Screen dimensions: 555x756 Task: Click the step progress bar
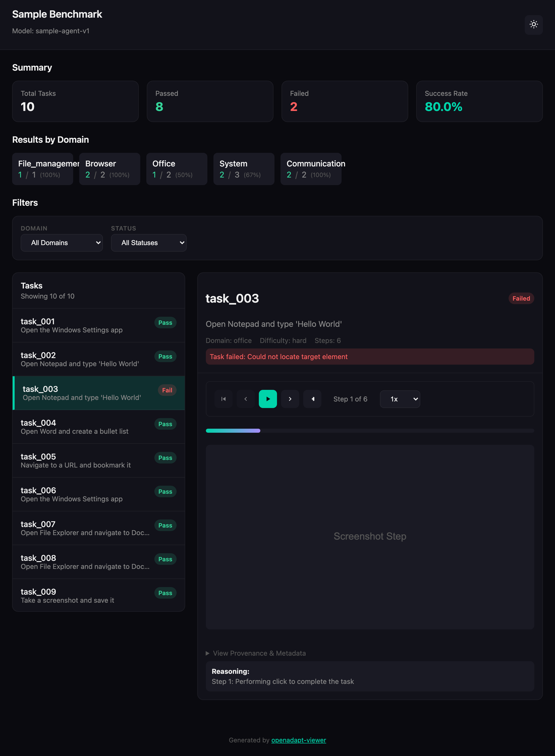(370, 430)
